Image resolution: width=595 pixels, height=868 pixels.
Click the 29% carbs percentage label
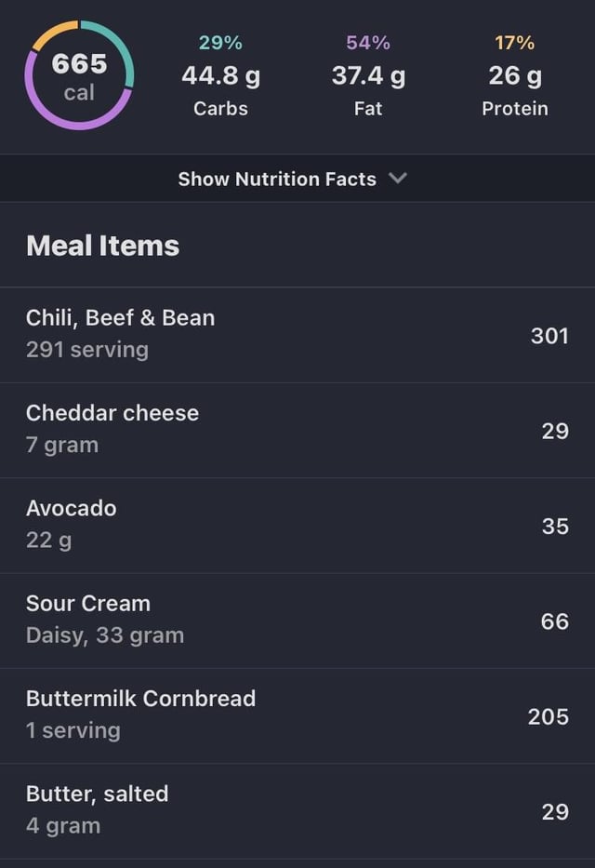(220, 43)
